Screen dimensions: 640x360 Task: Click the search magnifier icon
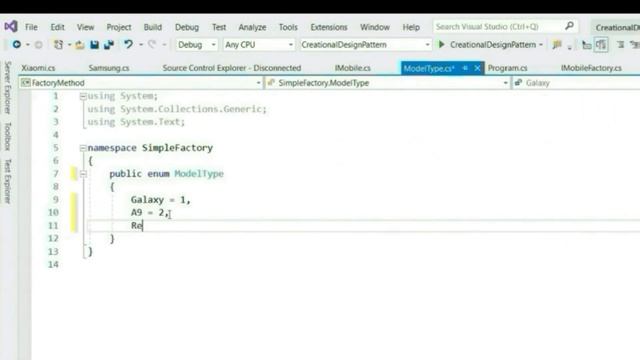point(569,26)
